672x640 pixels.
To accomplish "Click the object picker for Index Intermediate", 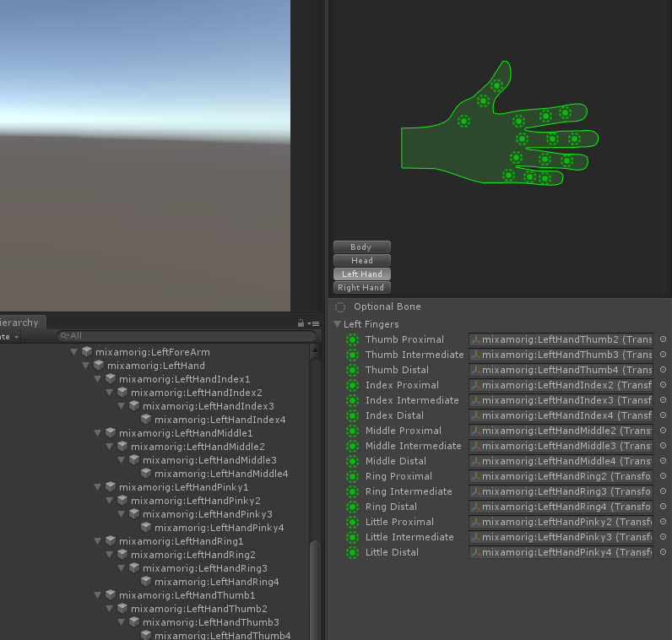I will pos(663,400).
